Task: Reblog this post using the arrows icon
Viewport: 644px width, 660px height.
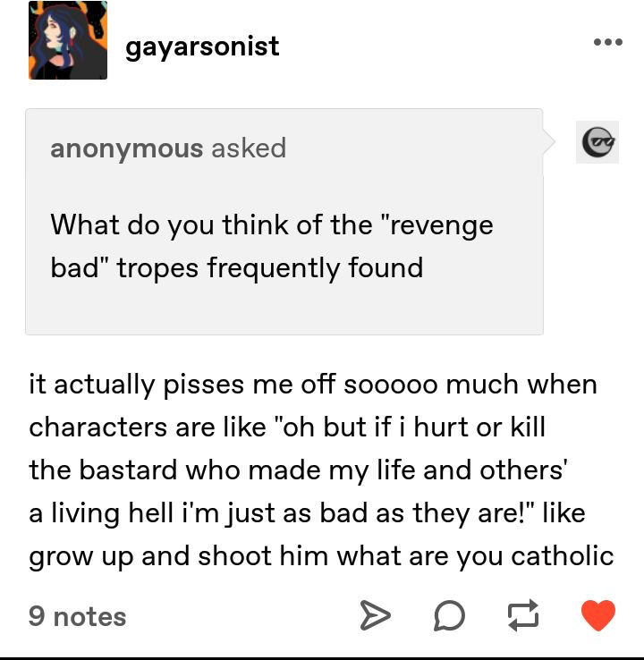Action: pyautogui.click(x=523, y=615)
